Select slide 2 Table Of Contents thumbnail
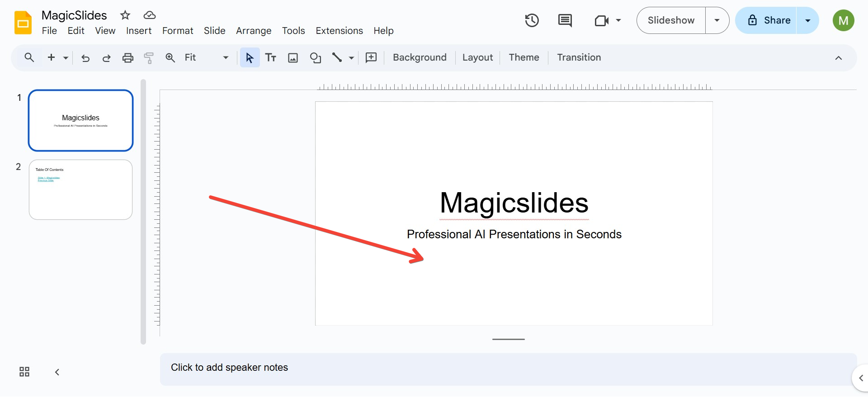The height and width of the screenshot is (397, 868). pos(80,189)
